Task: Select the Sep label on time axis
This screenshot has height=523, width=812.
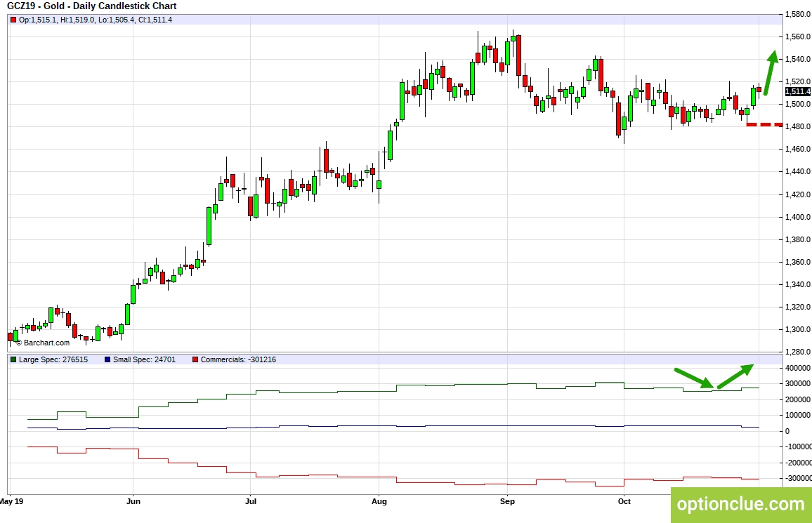Action: tap(507, 501)
